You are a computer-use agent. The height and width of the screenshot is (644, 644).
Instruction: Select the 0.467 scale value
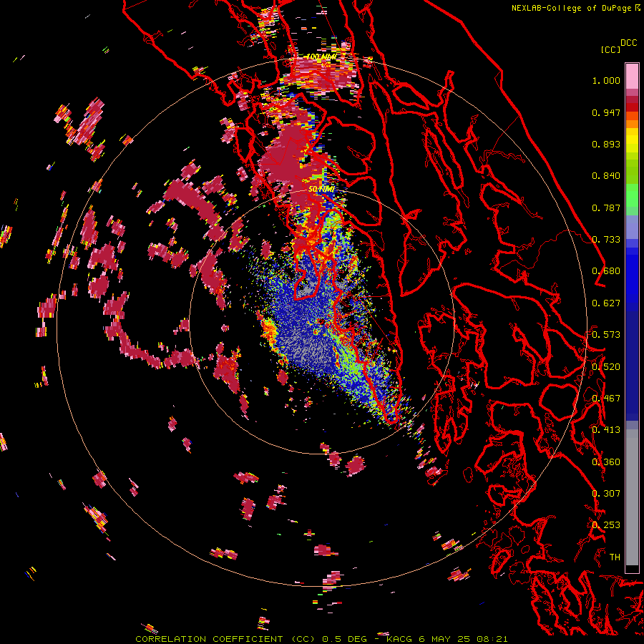click(x=606, y=398)
